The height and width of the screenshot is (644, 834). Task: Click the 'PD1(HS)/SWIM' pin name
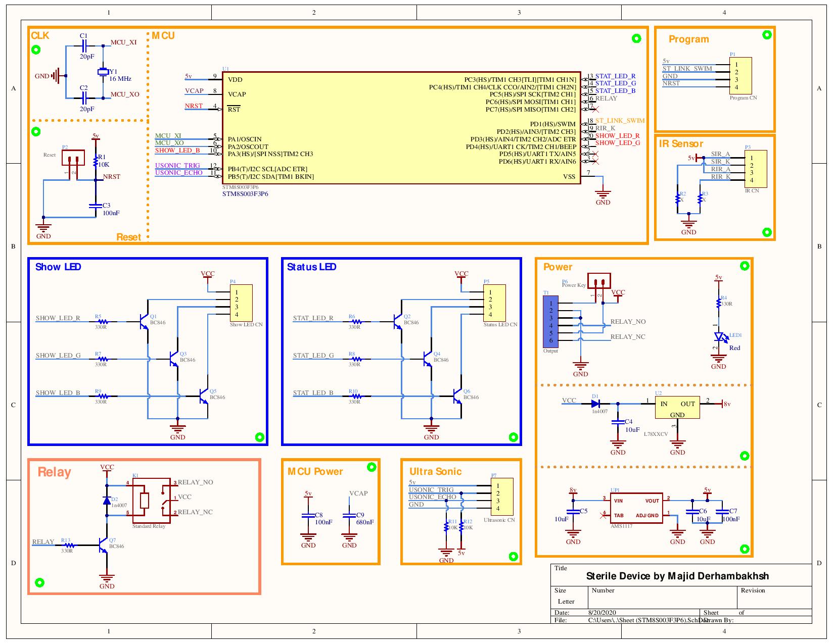point(552,124)
